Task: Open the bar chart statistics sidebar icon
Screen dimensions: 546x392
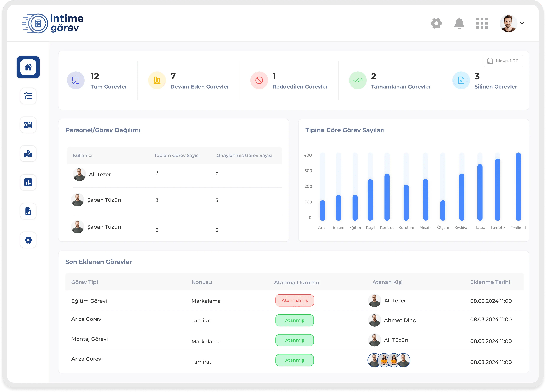Action: 28,182
